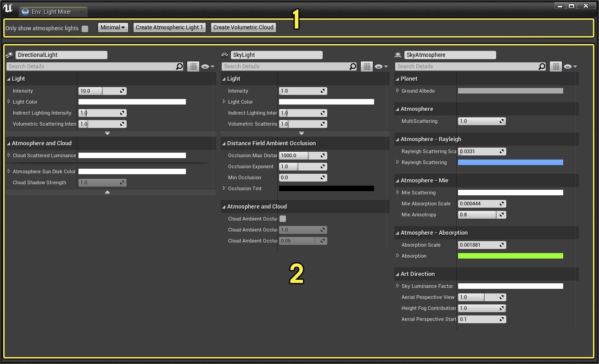The image size is (599, 364).
Task: Click the property matrix grid icon in DirectionalLight column
Action: click(193, 66)
